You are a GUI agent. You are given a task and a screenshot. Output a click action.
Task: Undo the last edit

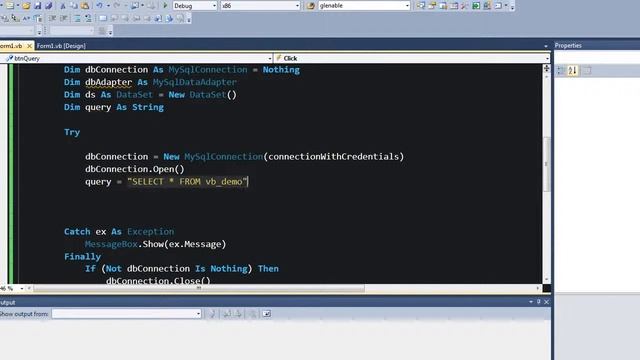tap(99, 6)
